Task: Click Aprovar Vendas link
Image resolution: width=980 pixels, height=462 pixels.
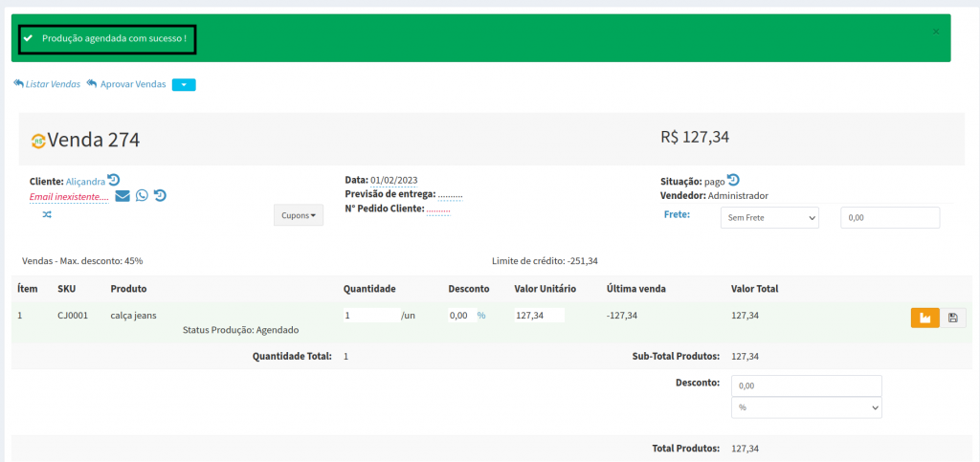Action: pos(127,84)
